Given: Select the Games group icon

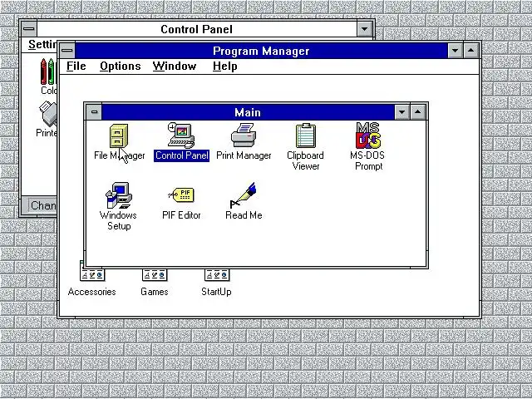Looking at the screenshot, I should pyautogui.click(x=155, y=274).
